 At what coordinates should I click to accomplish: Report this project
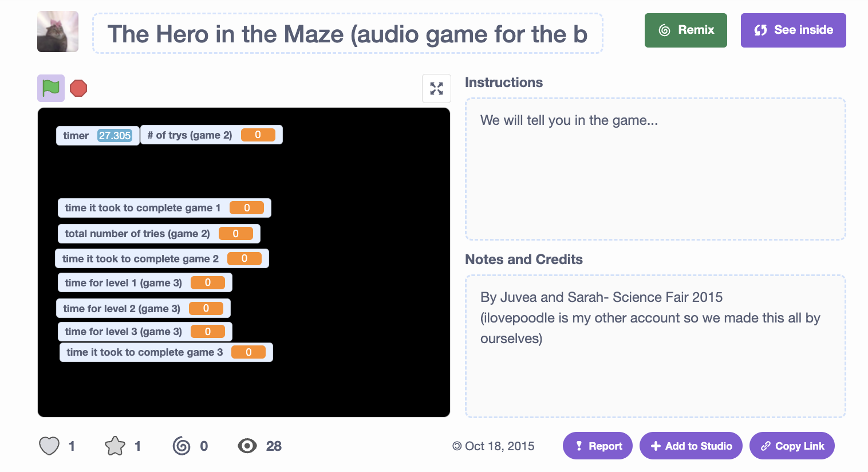tap(598, 446)
